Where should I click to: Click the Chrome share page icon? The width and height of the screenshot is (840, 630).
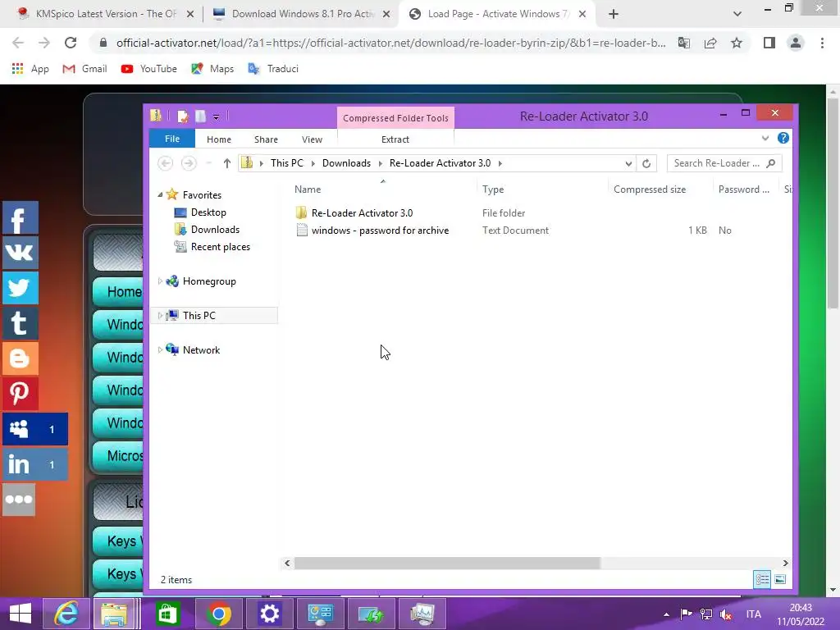pos(710,43)
